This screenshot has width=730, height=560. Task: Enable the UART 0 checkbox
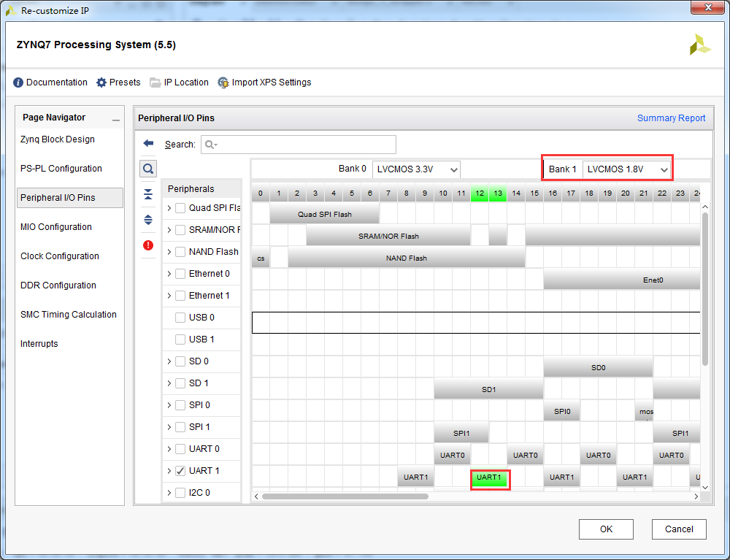[180, 449]
